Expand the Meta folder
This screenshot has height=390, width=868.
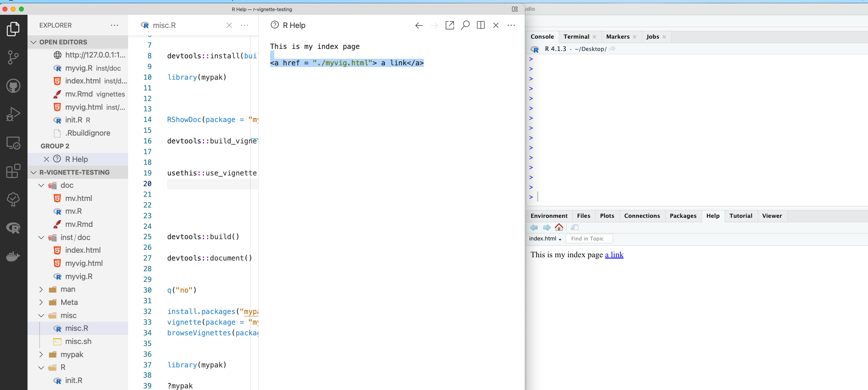pos(41,302)
